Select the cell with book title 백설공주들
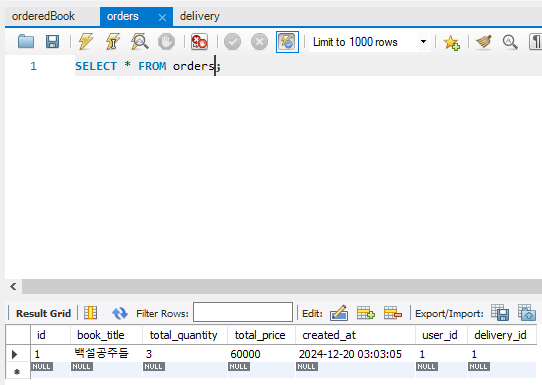The height and width of the screenshot is (385, 542). pyautogui.click(x=106, y=354)
